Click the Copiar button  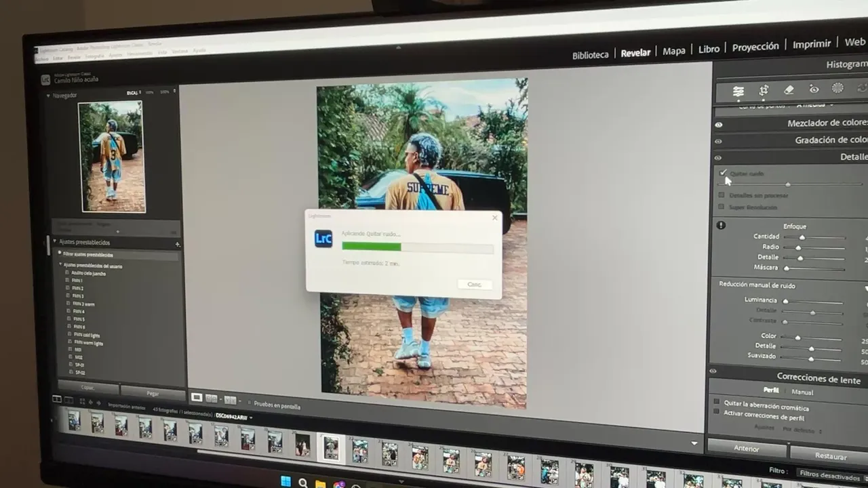point(87,387)
